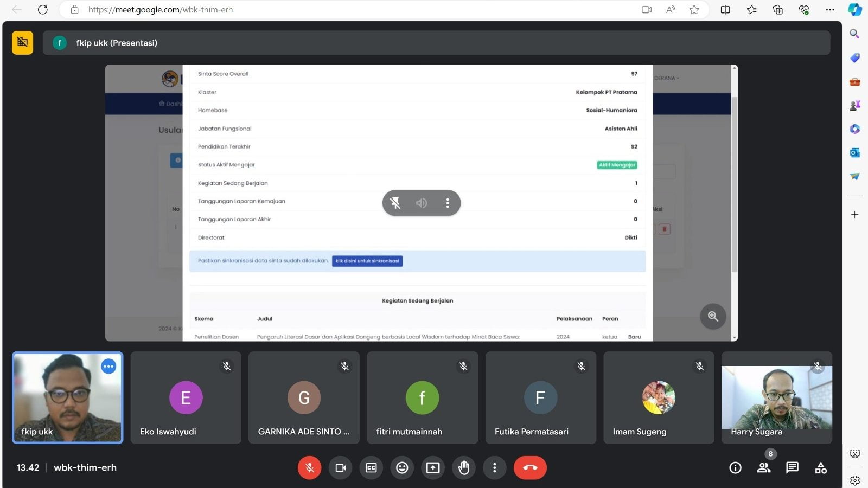This screenshot has width=868, height=488.
Task: Open meeting details info panel
Action: point(735,468)
